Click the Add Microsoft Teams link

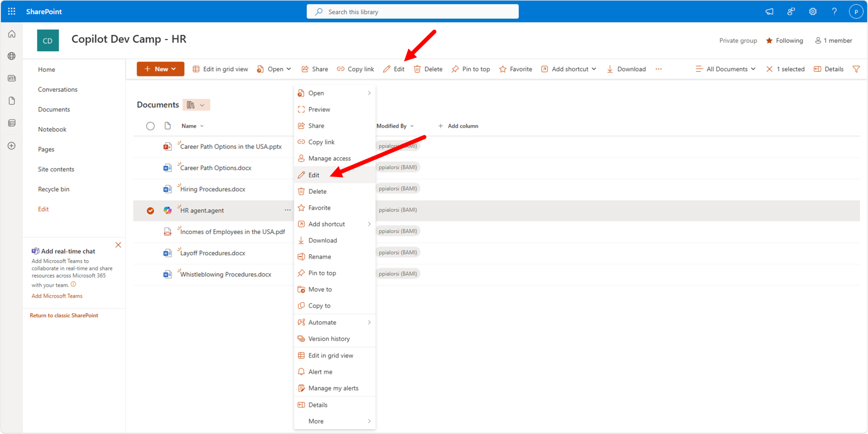point(57,296)
